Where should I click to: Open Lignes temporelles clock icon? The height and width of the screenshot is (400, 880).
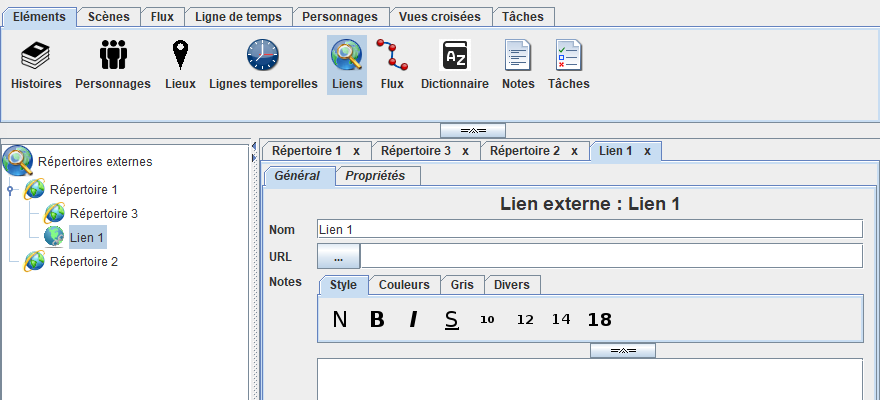click(x=263, y=56)
